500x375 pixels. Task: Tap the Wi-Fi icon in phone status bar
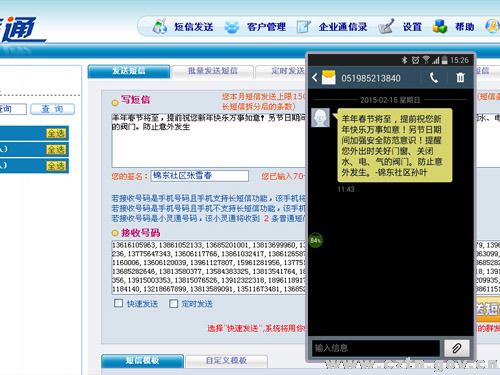pos(426,60)
